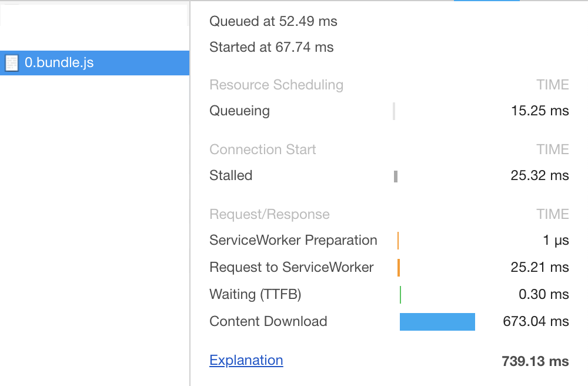Click the Waiting (TTFB) green timing bar

[400, 294]
